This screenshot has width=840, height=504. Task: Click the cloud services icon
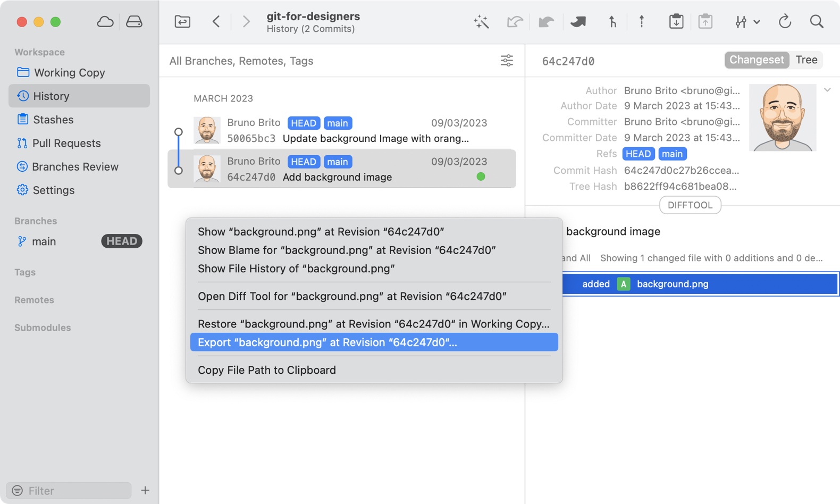coord(105,22)
